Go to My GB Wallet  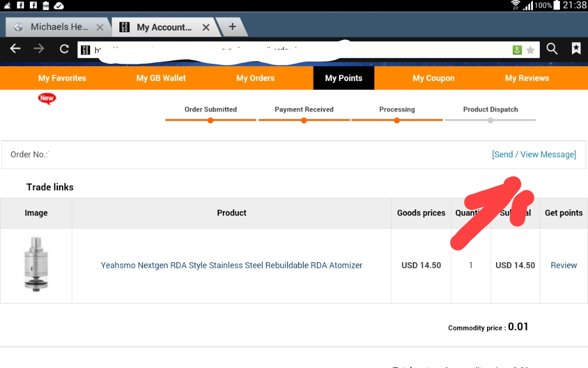[x=161, y=78]
